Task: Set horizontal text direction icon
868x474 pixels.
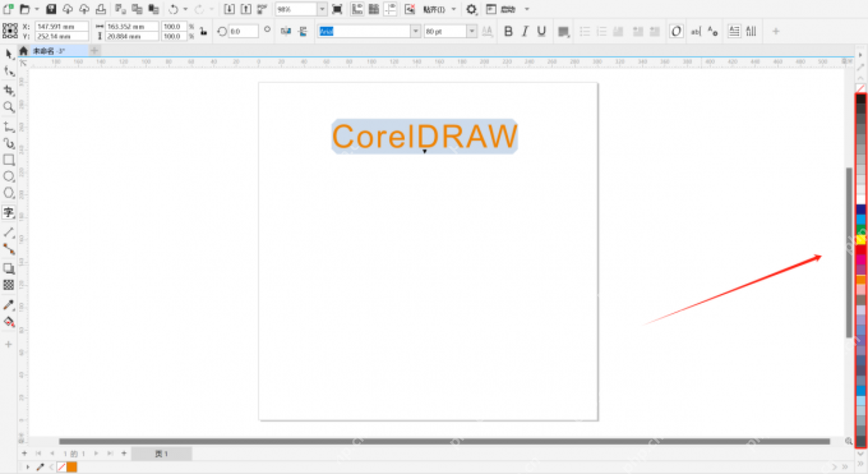Action: (x=734, y=31)
